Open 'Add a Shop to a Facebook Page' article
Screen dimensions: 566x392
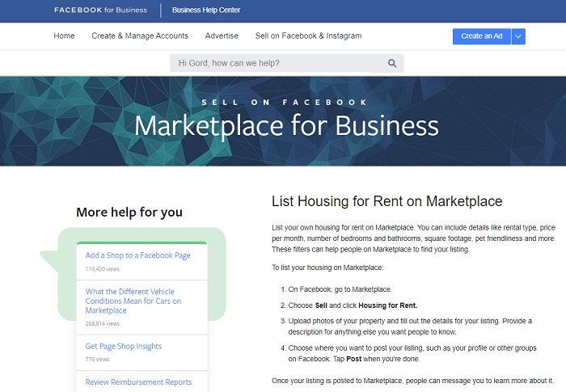[138, 255]
